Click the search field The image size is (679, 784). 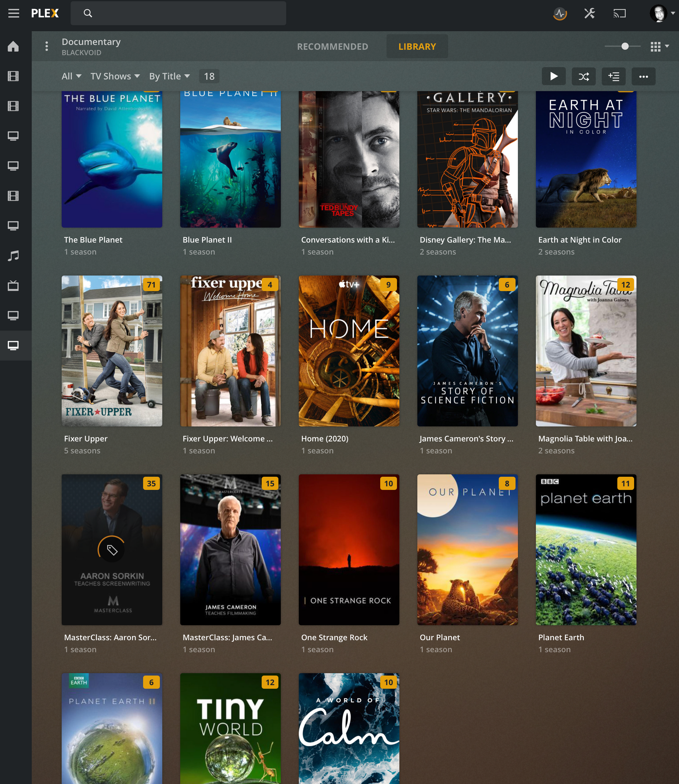(x=178, y=13)
